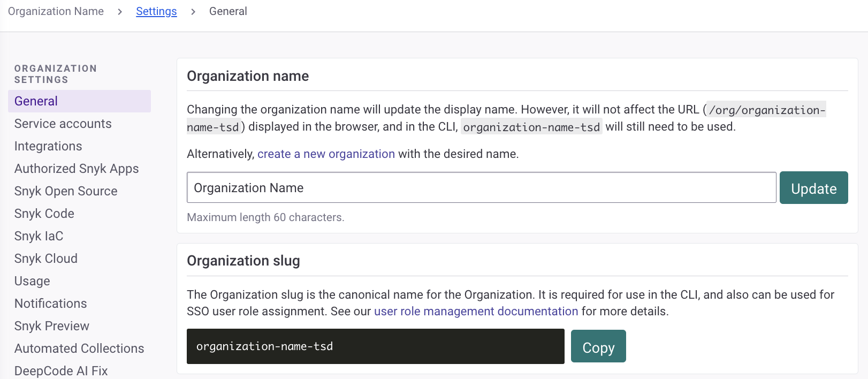This screenshot has width=868, height=379.
Task: Open Service accounts settings
Action: pyautogui.click(x=63, y=124)
